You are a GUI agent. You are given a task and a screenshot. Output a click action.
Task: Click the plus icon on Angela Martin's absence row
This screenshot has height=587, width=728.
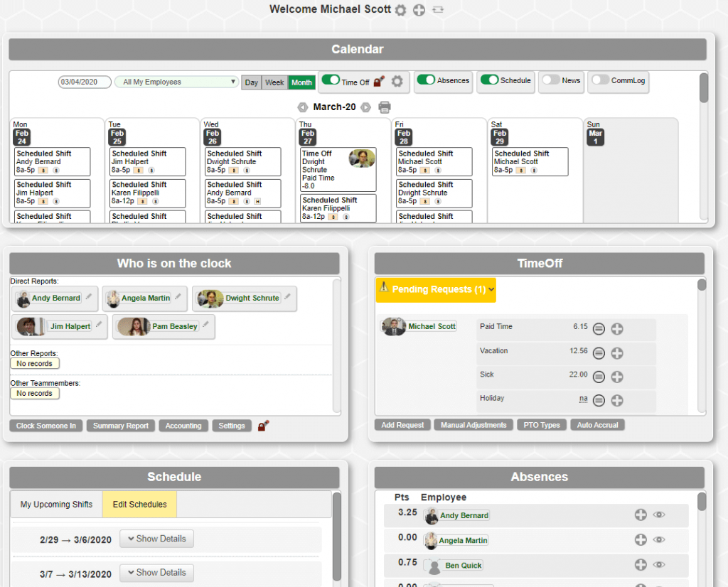click(641, 540)
